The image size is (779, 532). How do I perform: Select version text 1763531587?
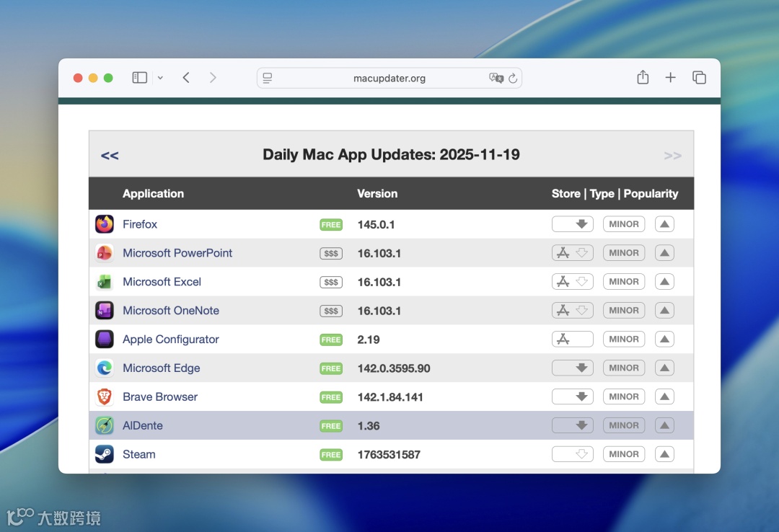(389, 455)
